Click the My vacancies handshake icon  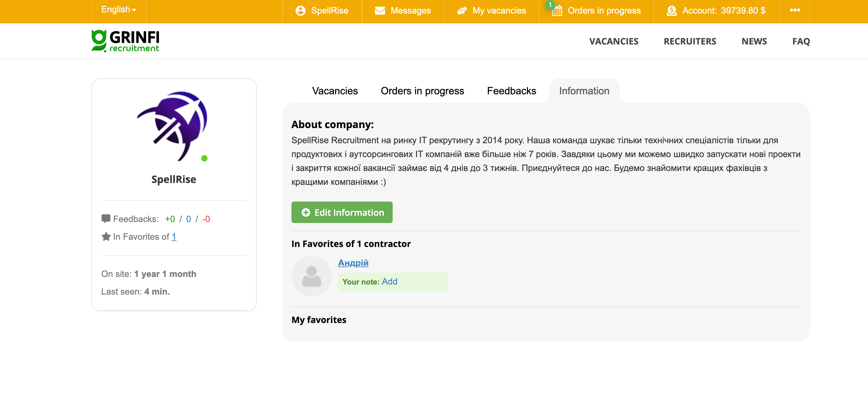point(462,11)
